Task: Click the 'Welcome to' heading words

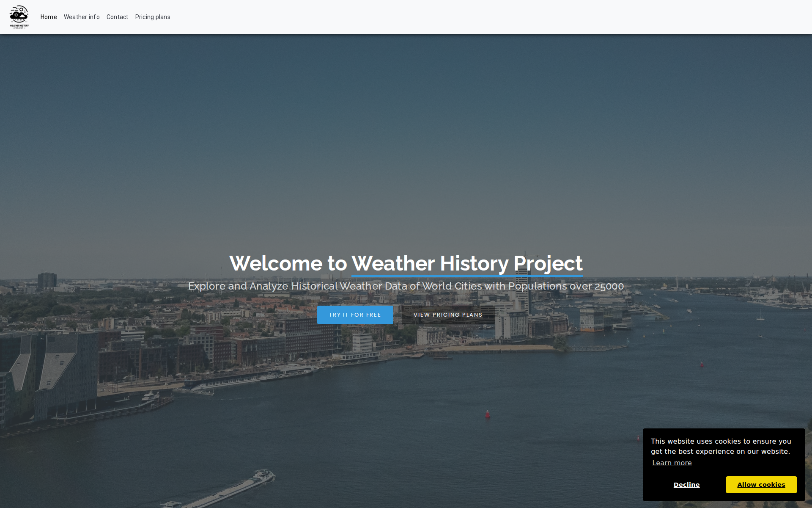Action: [288, 263]
